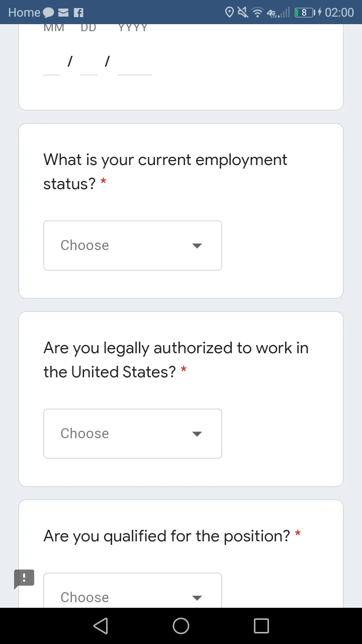Tap the Android back navigation button
The image size is (362, 644).
tap(101, 626)
